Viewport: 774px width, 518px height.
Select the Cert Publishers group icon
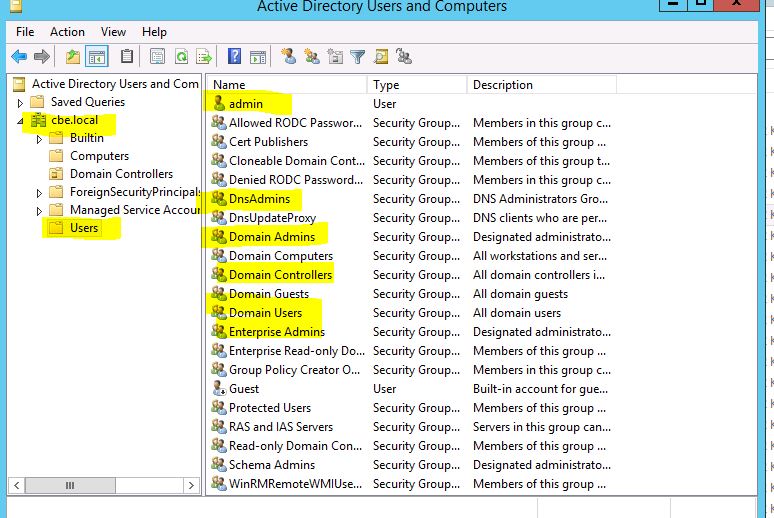(x=219, y=141)
